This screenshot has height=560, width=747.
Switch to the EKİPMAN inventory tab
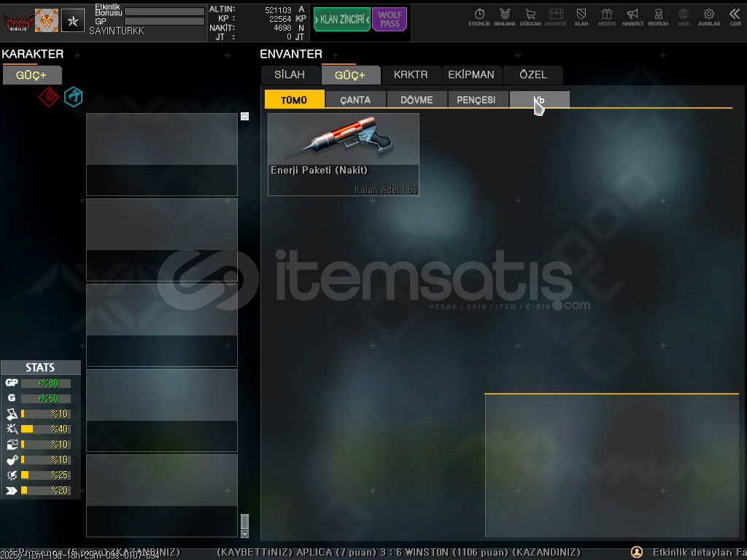coord(471,75)
